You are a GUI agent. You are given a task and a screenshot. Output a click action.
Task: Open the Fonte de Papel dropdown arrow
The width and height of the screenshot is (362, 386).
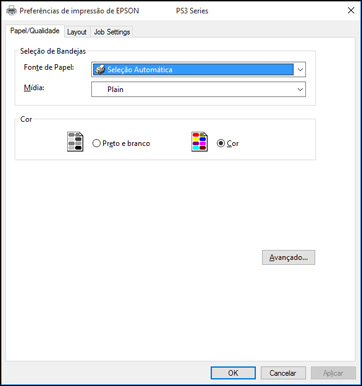click(300, 70)
